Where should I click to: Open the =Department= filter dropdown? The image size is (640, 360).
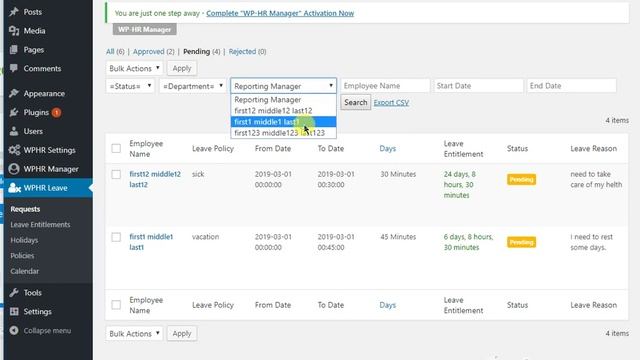pyautogui.click(x=193, y=86)
